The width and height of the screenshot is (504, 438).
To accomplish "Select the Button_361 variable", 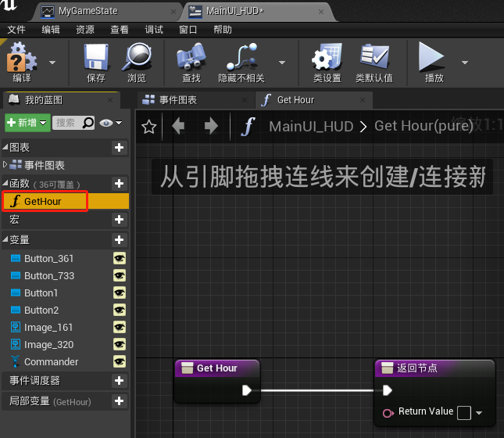I will [x=49, y=258].
